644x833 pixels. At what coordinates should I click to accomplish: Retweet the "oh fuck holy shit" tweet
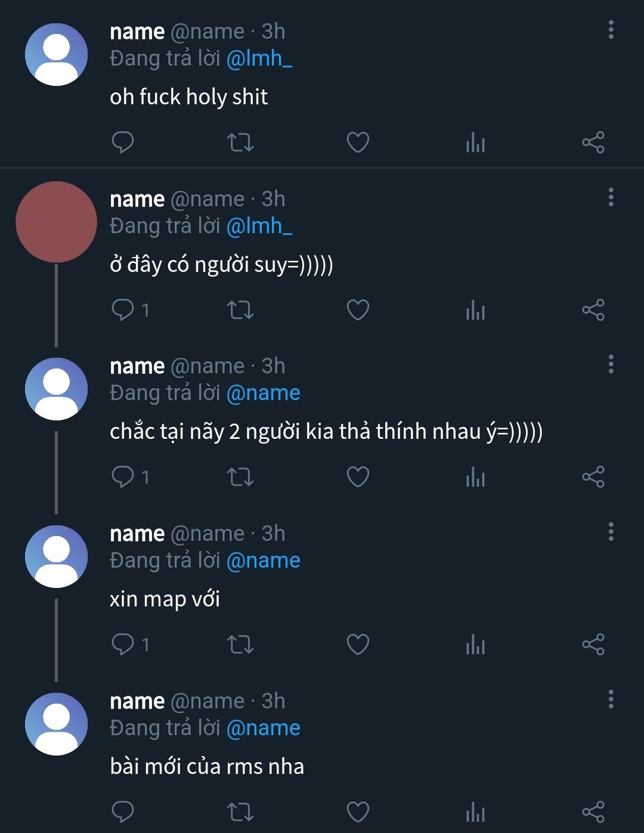click(240, 143)
